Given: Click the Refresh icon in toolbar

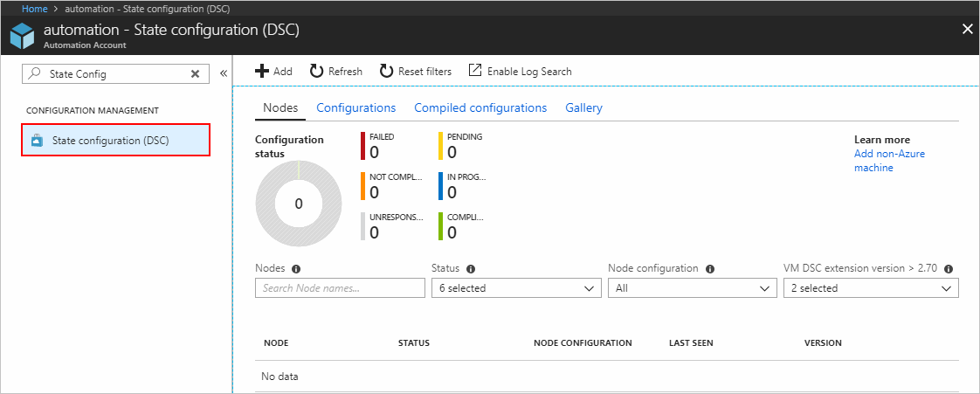Looking at the screenshot, I should click(x=316, y=72).
